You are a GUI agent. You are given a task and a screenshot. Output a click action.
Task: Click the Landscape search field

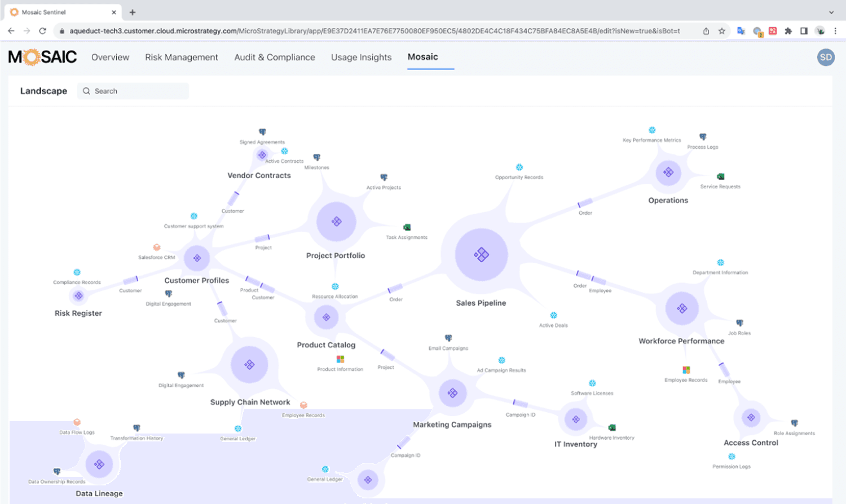click(133, 91)
